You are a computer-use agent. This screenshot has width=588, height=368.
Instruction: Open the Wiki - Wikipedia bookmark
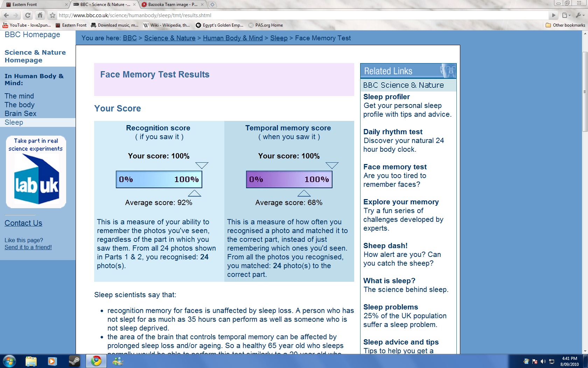coord(167,25)
